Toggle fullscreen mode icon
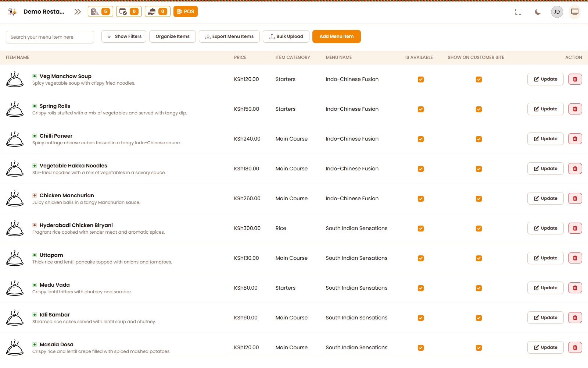Screen dimensions: 588x368 point(518,12)
